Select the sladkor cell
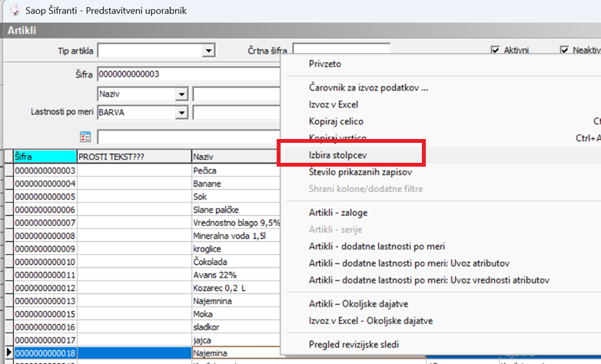 point(236,327)
